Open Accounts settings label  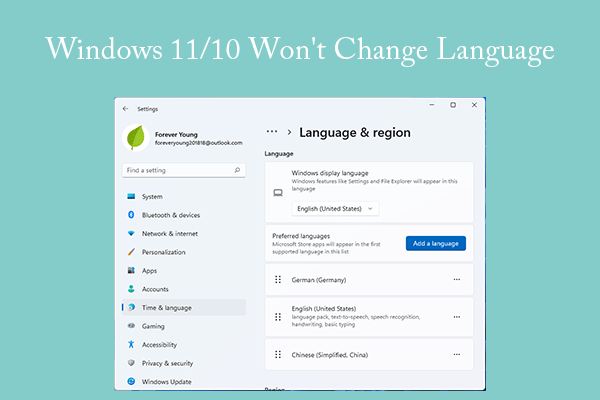coord(155,289)
